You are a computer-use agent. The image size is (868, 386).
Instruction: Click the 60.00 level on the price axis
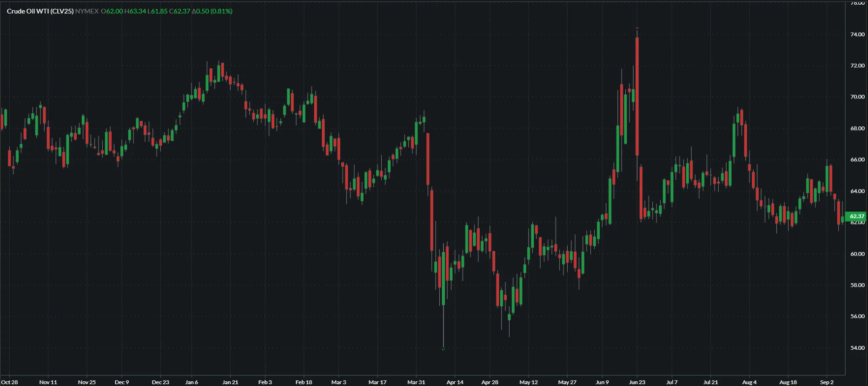(x=857, y=254)
